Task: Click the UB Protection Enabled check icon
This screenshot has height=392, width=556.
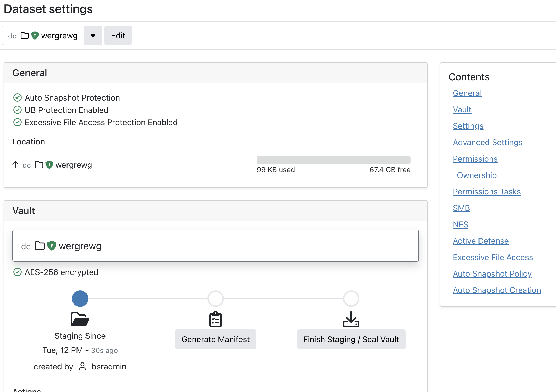Action: (17, 110)
